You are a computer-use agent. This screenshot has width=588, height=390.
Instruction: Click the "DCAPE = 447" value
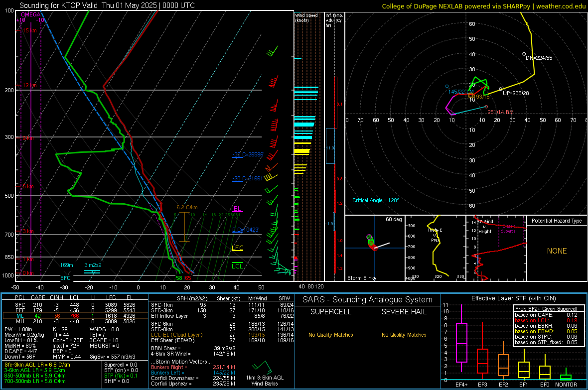pyautogui.click(x=20, y=351)
